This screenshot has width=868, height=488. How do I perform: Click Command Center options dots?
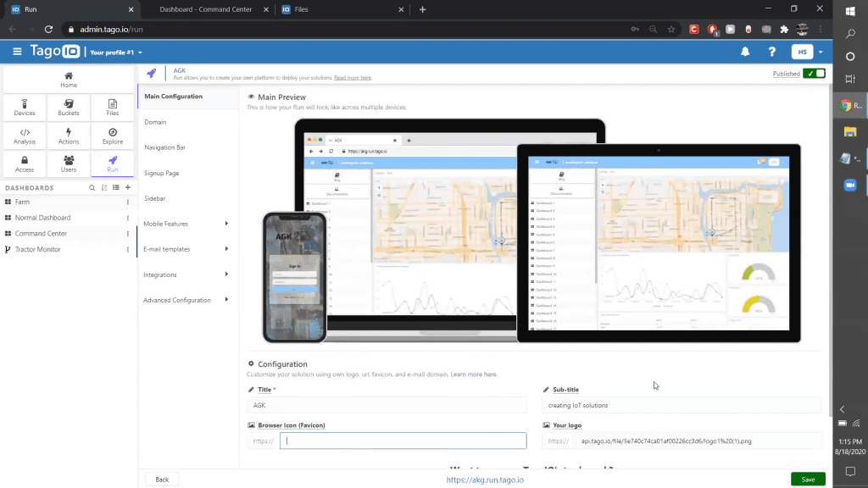pyautogui.click(x=128, y=234)
